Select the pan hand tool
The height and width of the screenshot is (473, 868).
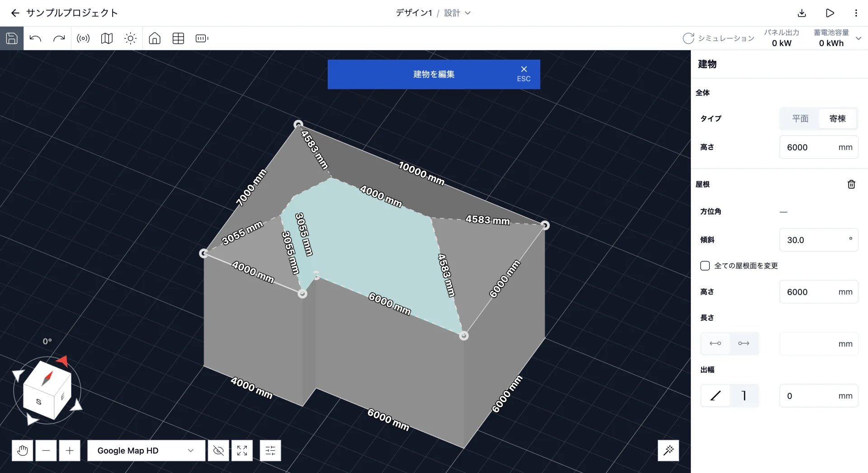tap(22, 450)
